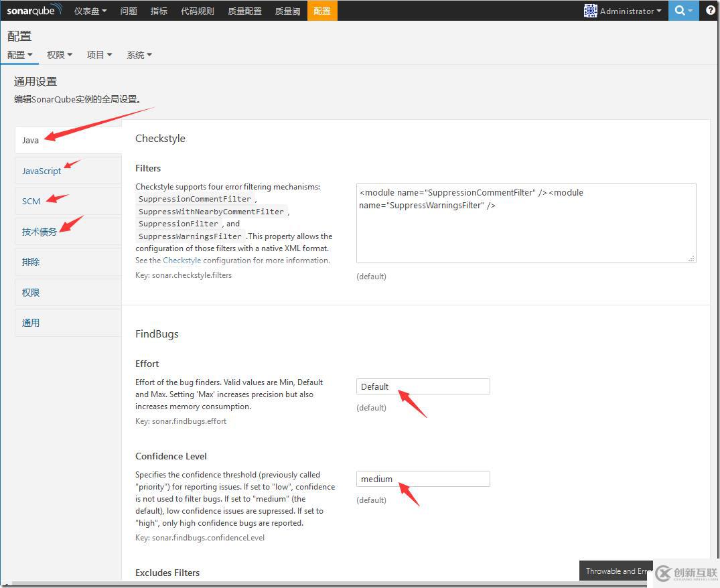
Task: Click the 通用设置 page heading
Action: click(35, 82)
